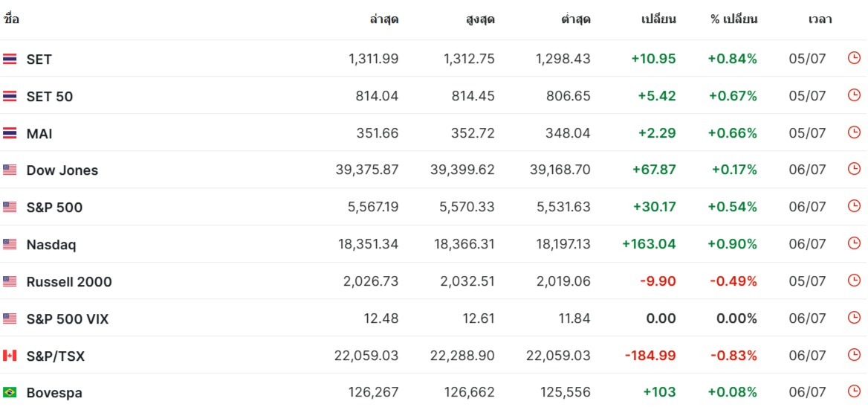The height and width of the screenshot is (407, 868).
Task: Click the clock icon in the Nasdaq row
Action: click(x=854, y=243)
